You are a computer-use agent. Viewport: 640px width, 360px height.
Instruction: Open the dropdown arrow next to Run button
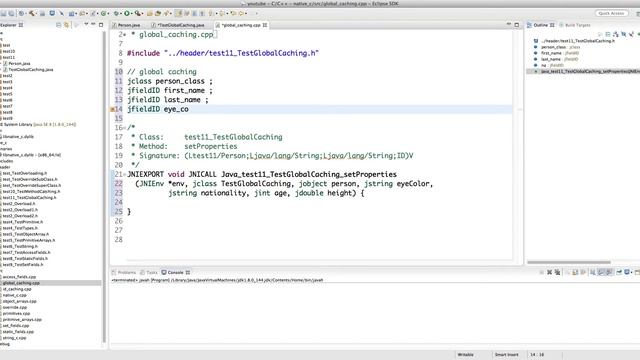click(x=132, y=13)
